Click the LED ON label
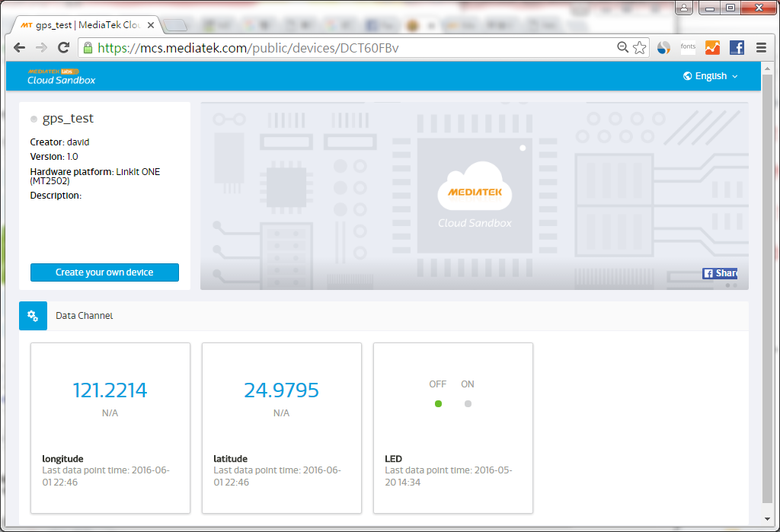Image resolution: width=780 pixels, height=532 pixels. [x=468, y=384]
